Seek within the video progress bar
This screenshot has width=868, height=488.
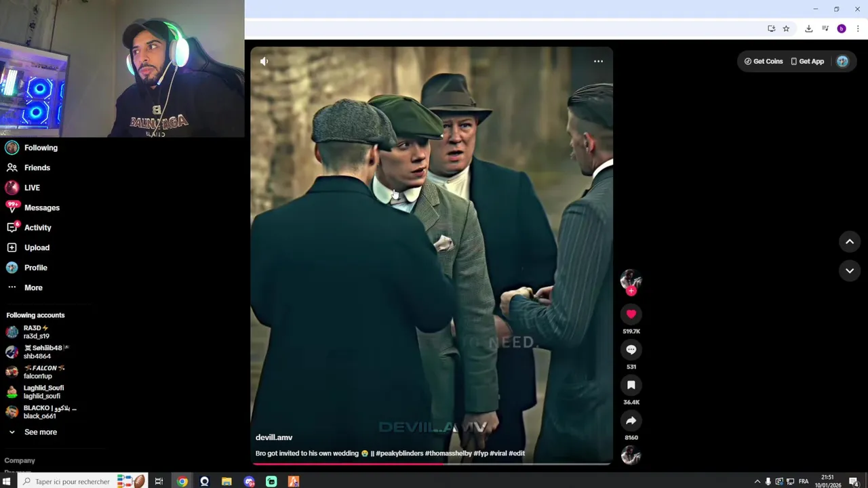[431, 464]
